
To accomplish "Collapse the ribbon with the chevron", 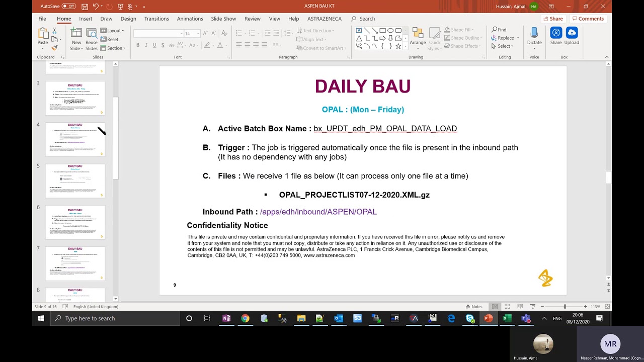I will (607, 57).
